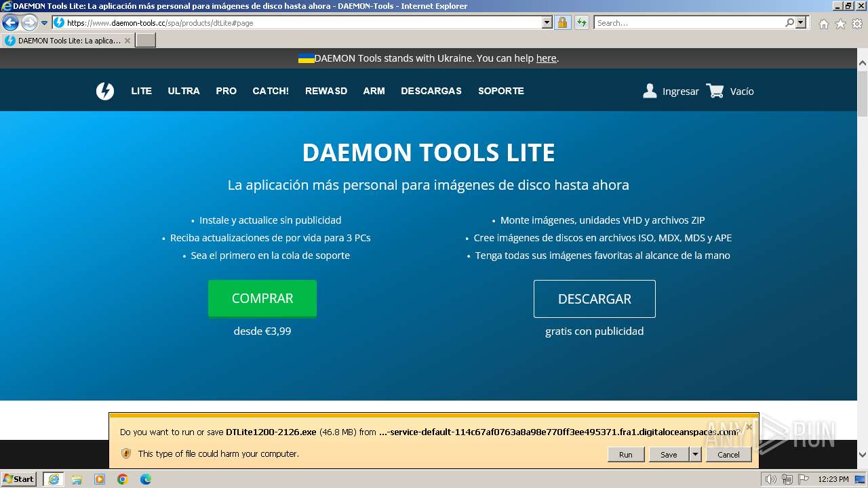The image size is (868, 488).
Task: Click the security lock icon in address bar
Action: click(562, 22)
